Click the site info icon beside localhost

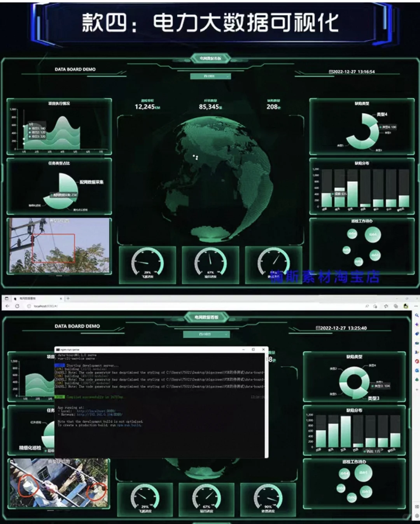pyautogui.click(x=29, y=306)
